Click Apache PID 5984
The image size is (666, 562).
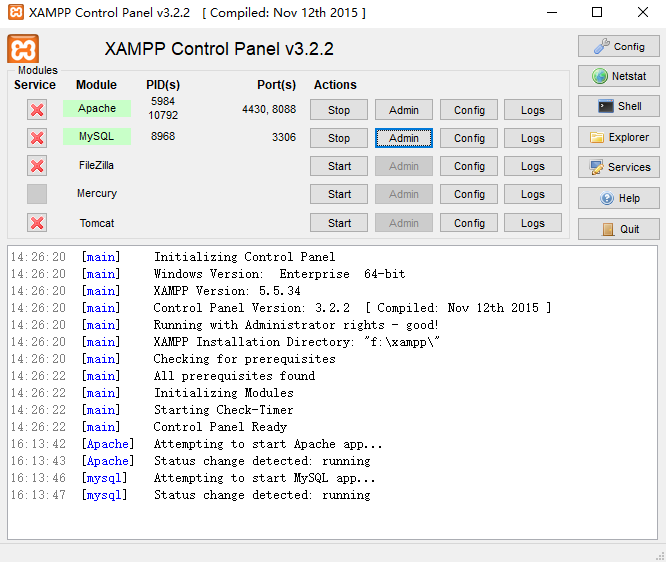(x=163, y=101)
